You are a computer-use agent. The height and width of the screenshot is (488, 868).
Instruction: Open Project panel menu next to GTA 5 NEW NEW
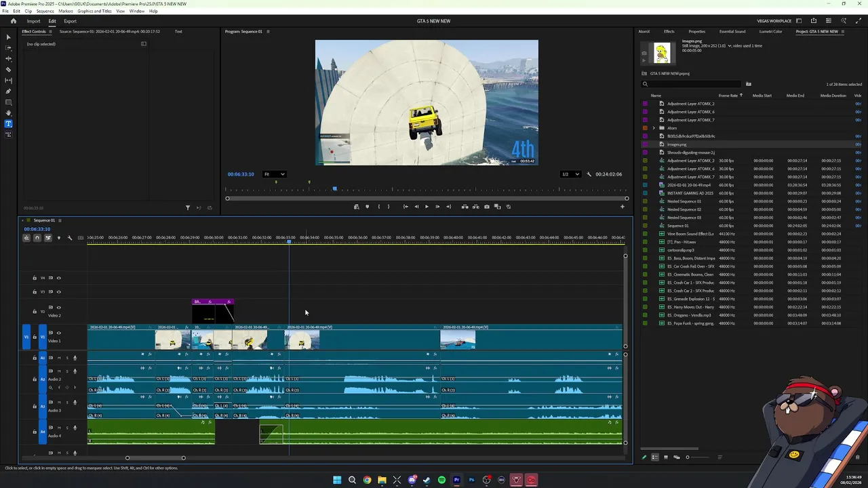click(x=844, y=31)
